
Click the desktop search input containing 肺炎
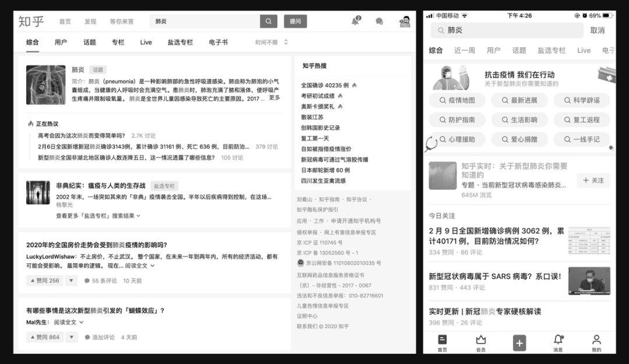click(204, 22)
